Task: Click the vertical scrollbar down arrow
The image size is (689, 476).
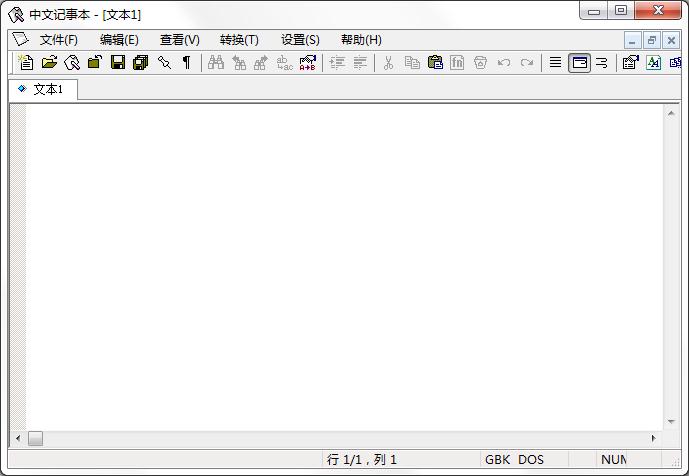Action: click(671, 423)
